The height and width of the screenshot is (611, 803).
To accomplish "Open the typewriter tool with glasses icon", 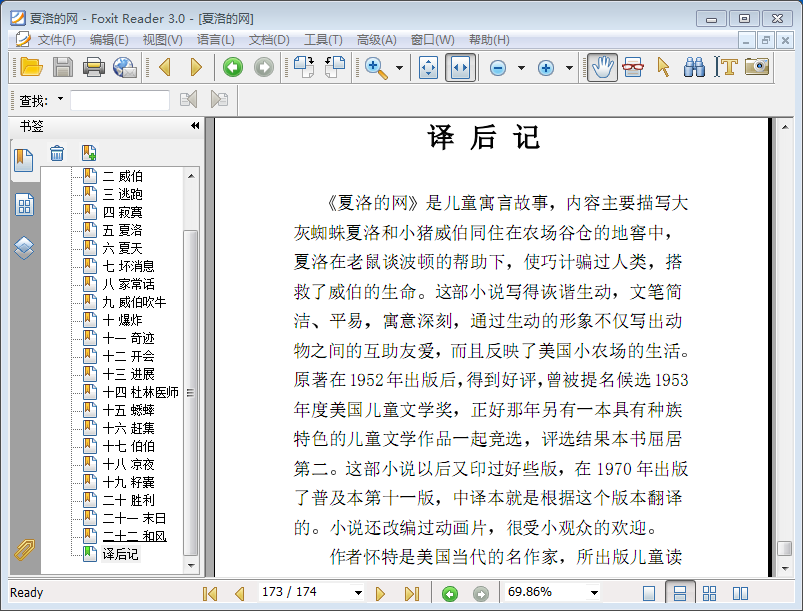I will (x=633, y=67).
